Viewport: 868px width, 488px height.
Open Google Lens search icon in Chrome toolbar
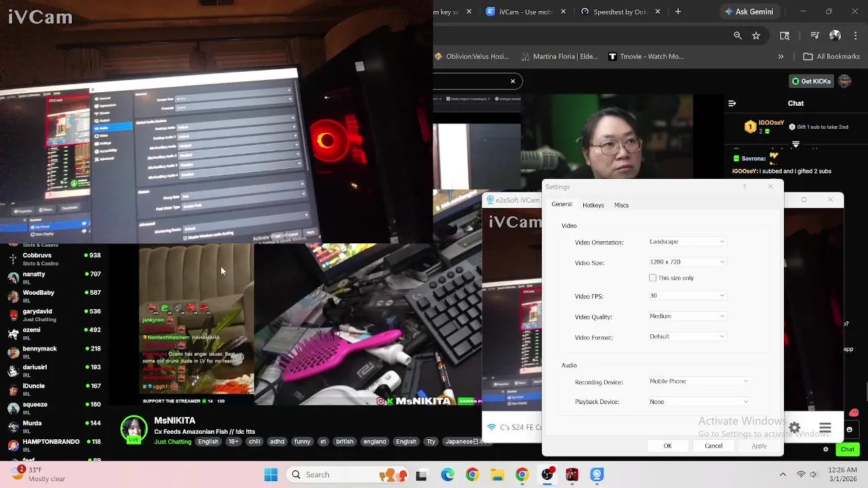tap(785, 36)
